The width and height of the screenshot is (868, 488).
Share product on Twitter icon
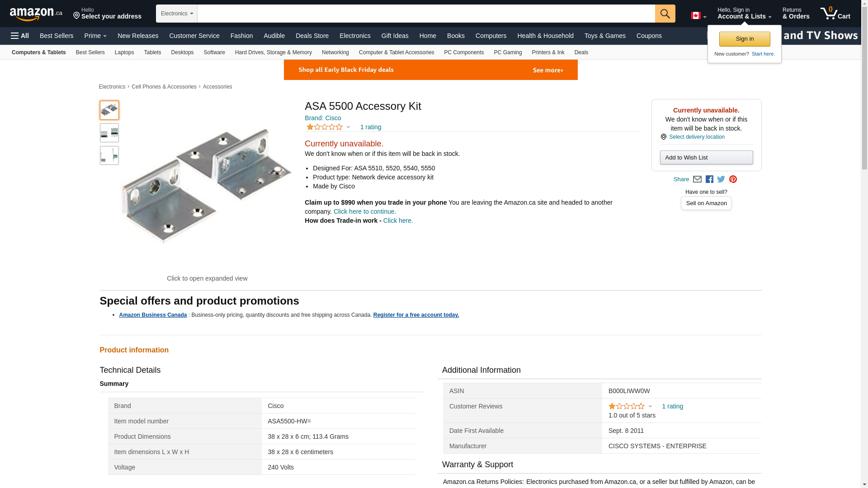[721, 179]
